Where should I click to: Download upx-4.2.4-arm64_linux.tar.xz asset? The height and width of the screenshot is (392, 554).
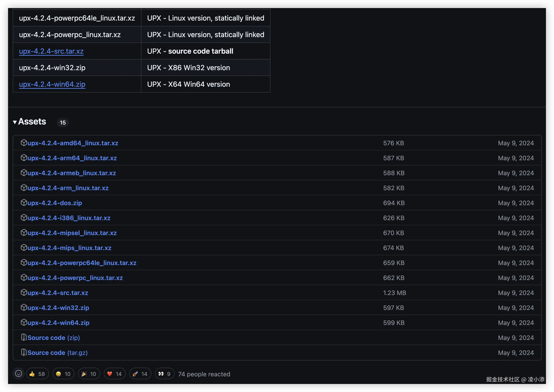point(72,158)
